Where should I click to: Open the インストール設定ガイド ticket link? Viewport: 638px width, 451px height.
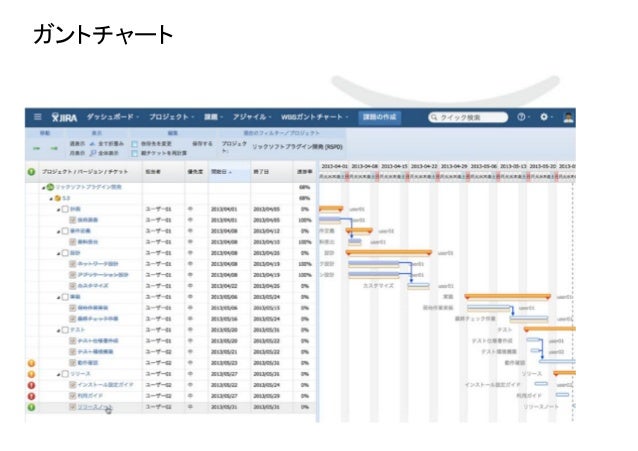pyautogui.click(x=105, y=385)
